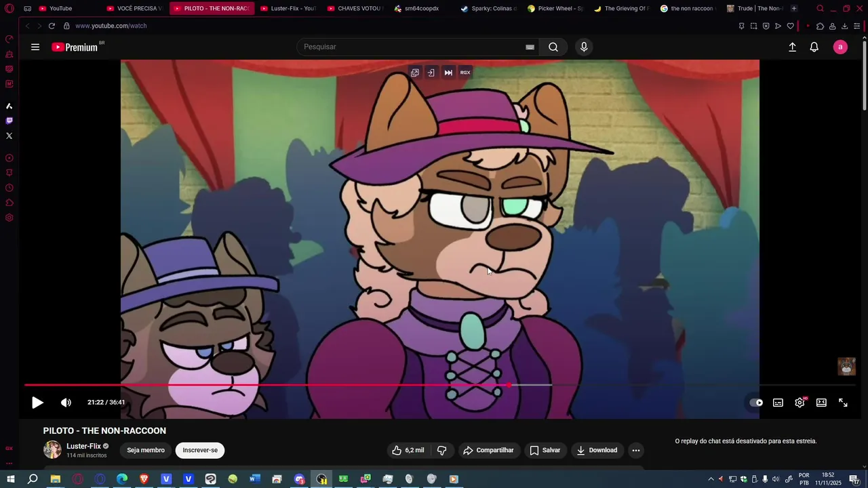The height and width of the screenshot is (488, 868).
Task: Open the notifications bell
Action: tap(814, 47)
